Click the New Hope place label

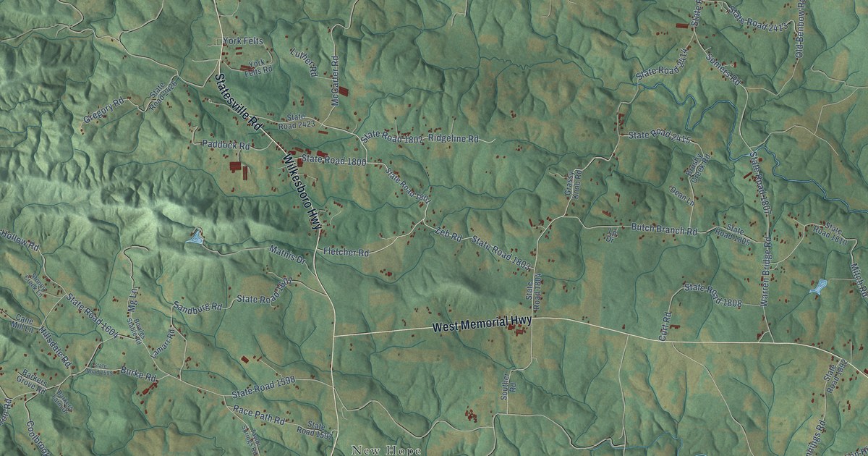(x=386, y=450)
